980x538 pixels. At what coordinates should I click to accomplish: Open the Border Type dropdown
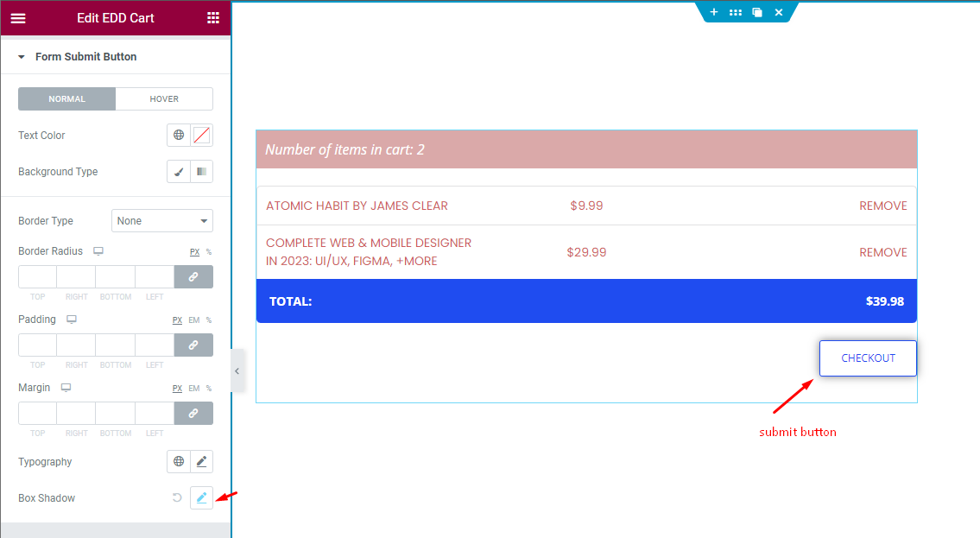161,220
